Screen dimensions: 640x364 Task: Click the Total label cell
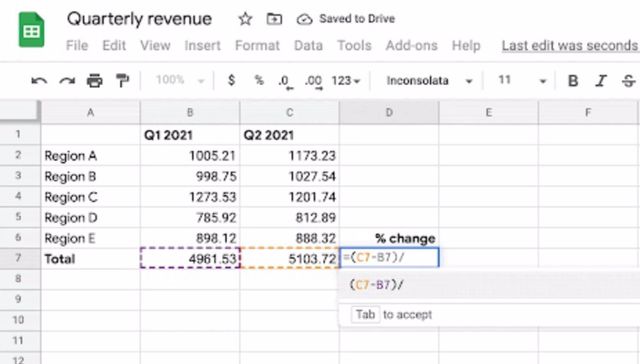point(91,258)
